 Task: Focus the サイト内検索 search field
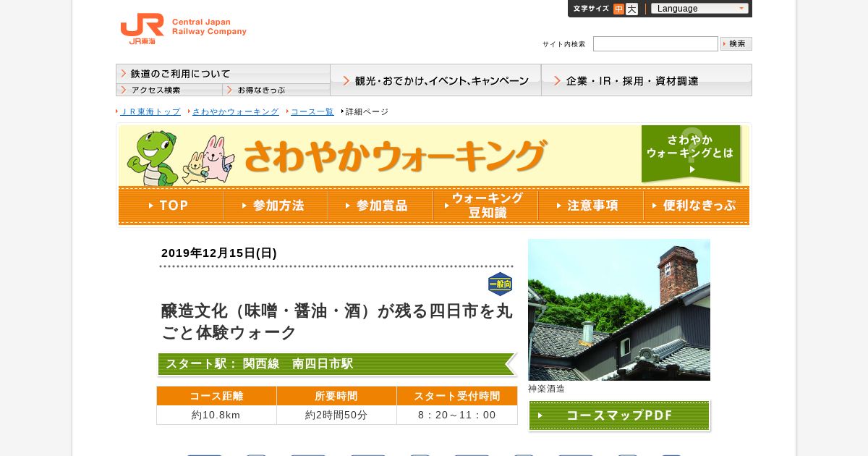pyautogui.click(x=655, y=43)
